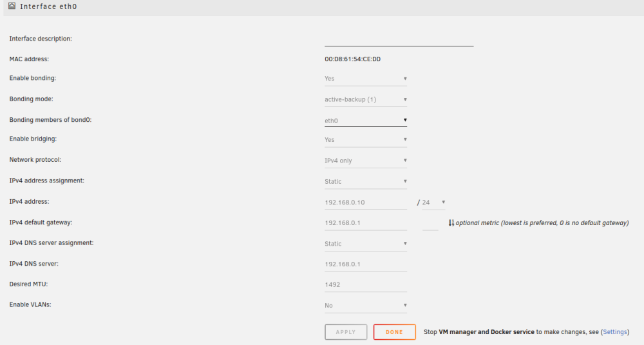644x345 pixels.
Task: Click the IPv4 DNS server field
Action: tap(366, 264)
